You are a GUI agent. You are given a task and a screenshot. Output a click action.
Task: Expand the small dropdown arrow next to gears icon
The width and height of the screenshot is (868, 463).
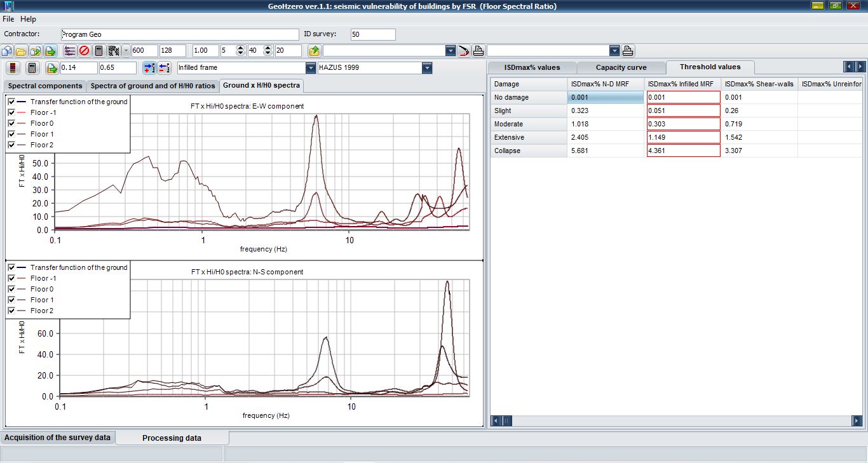[126, 51]
